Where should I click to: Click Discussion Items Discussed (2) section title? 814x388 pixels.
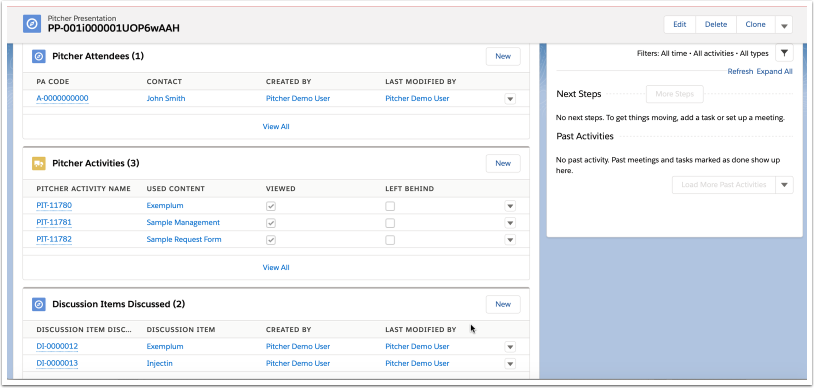(x=119, y=304)
